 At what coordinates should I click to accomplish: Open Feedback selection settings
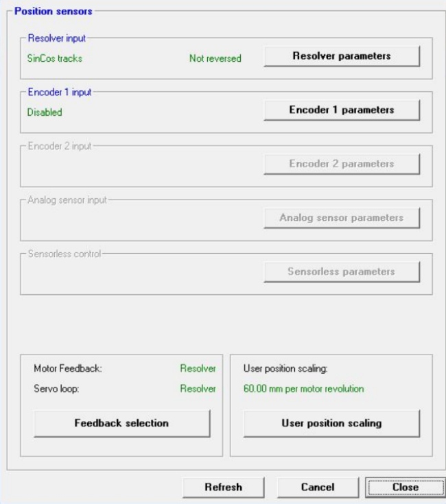tap(121, 423)
